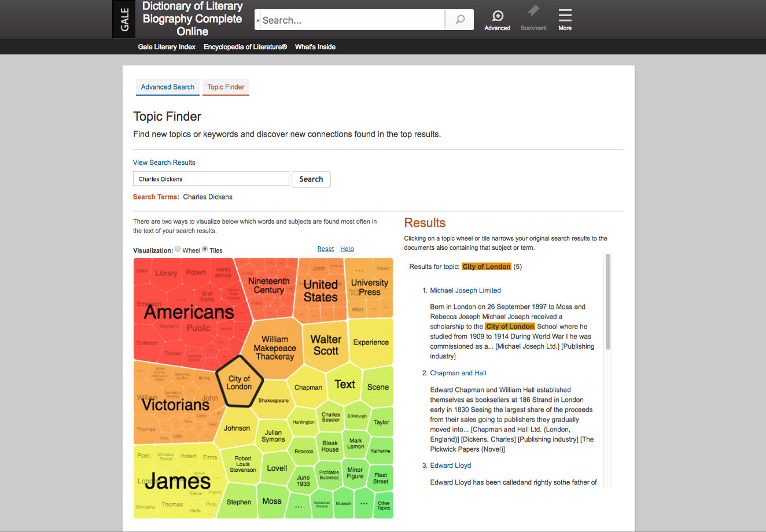The image size is (766, 532).
Task: Click the results list scrollbar
Action: (608, 302)
